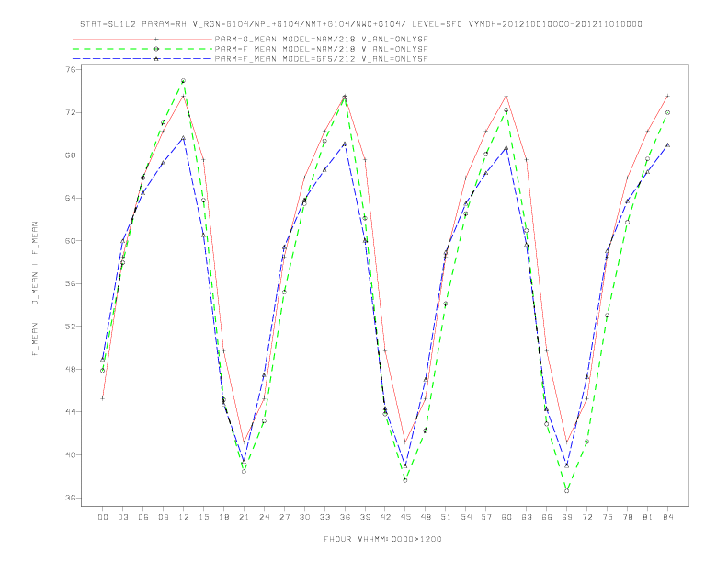The width and height of the screenshot is (728, 563).
Task: Click the y-axis tick label 48
Action: (73, 369)
